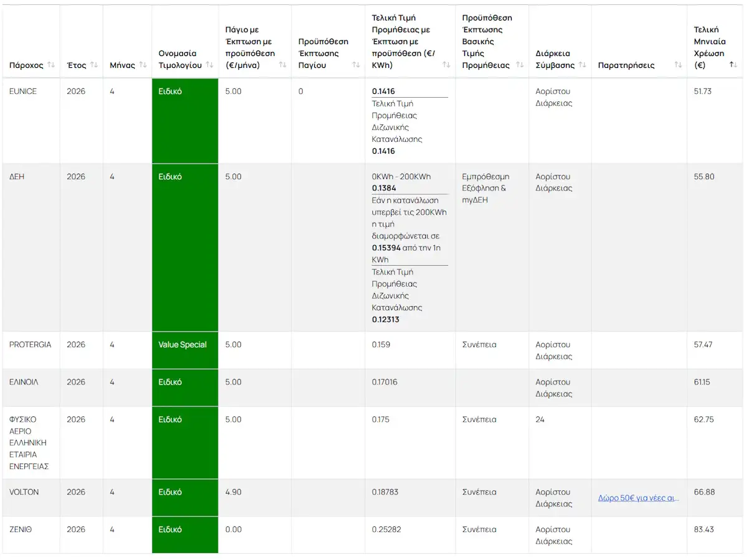Sort by Ονομασία Τιμολογίου using its arrows

coord(210,65)
